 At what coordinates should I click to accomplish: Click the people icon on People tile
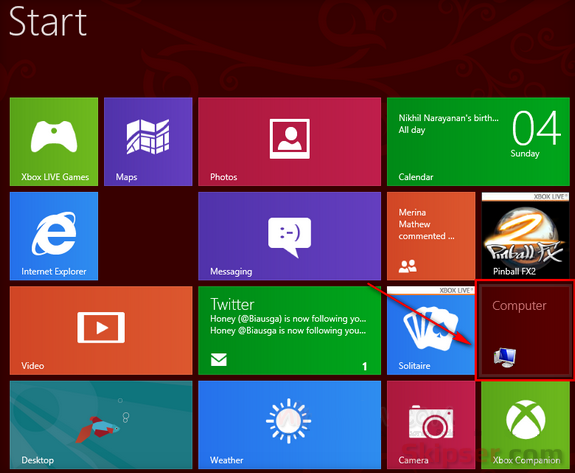407,266
